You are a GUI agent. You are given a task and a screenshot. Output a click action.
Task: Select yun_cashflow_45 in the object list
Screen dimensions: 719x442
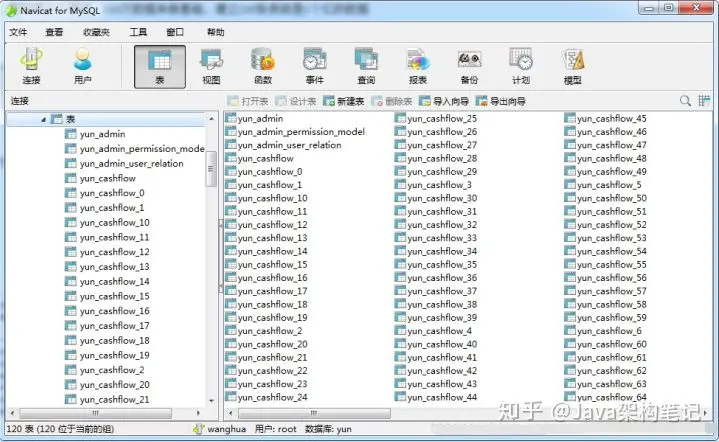click(612, 119)
